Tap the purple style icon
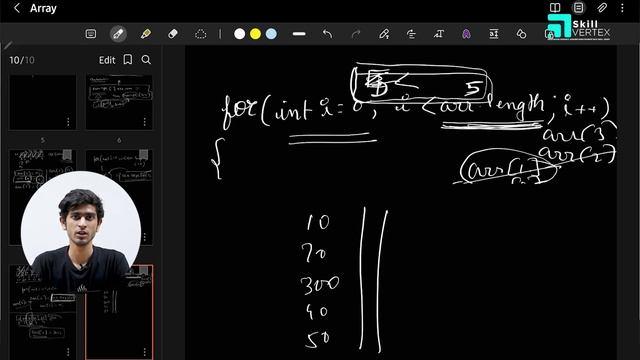Image resolution: width=640 pixels, height=360 pixels. click(x=466, y=34)
